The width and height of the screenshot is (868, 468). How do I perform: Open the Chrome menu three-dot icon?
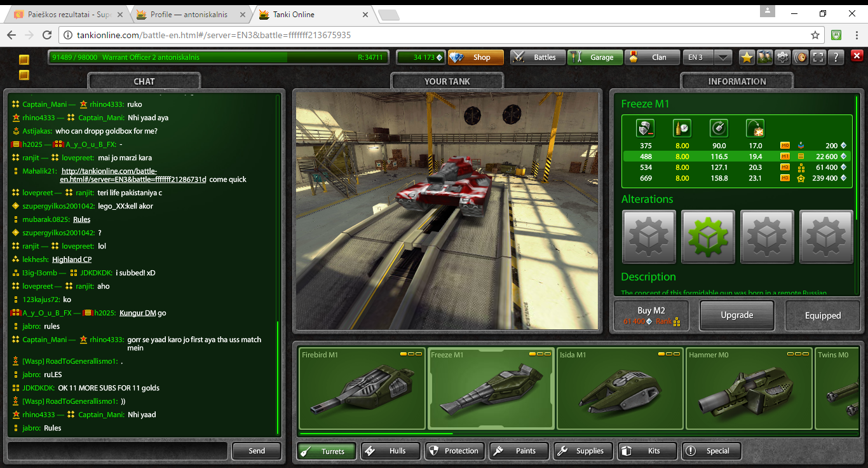click(856, 35)
